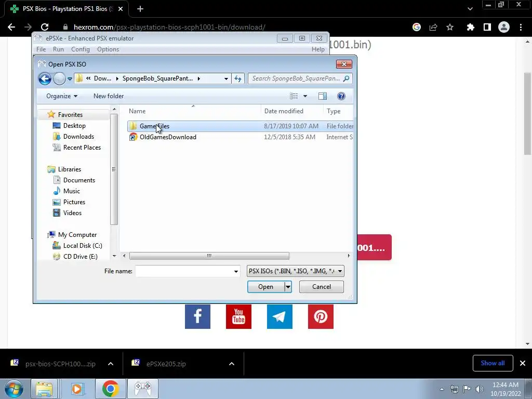Open a new Chrome tab
Image resolution: width=532 pixels, height=399 pixels.
[x=140, y=9]
